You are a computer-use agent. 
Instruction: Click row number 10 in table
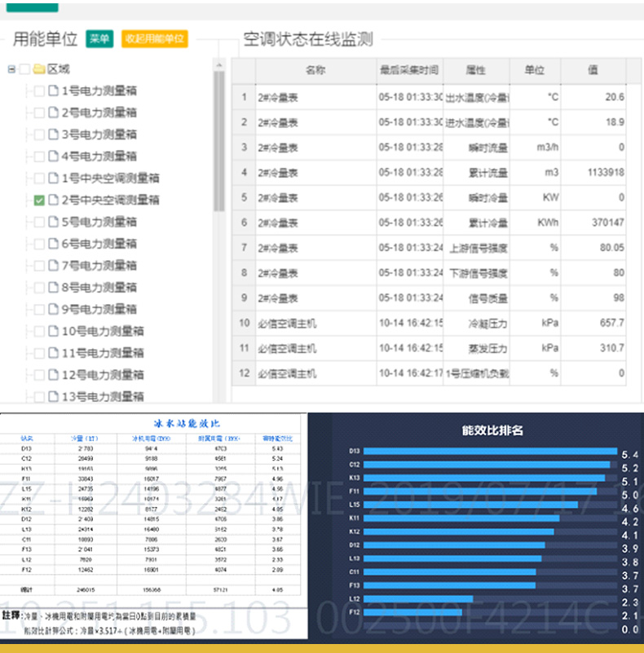[x=244, y=323]
